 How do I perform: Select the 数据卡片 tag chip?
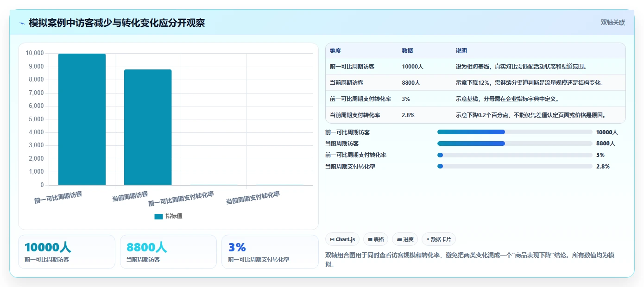438,239
